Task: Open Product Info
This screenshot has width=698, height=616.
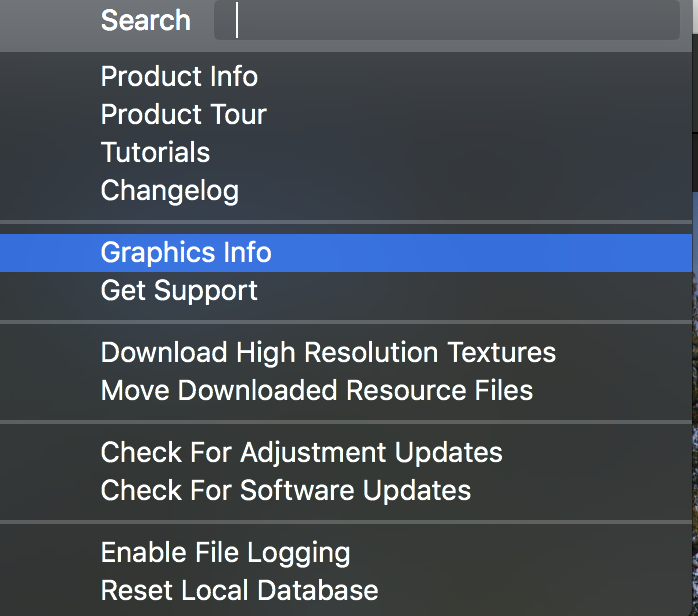Action: point(346,77)
